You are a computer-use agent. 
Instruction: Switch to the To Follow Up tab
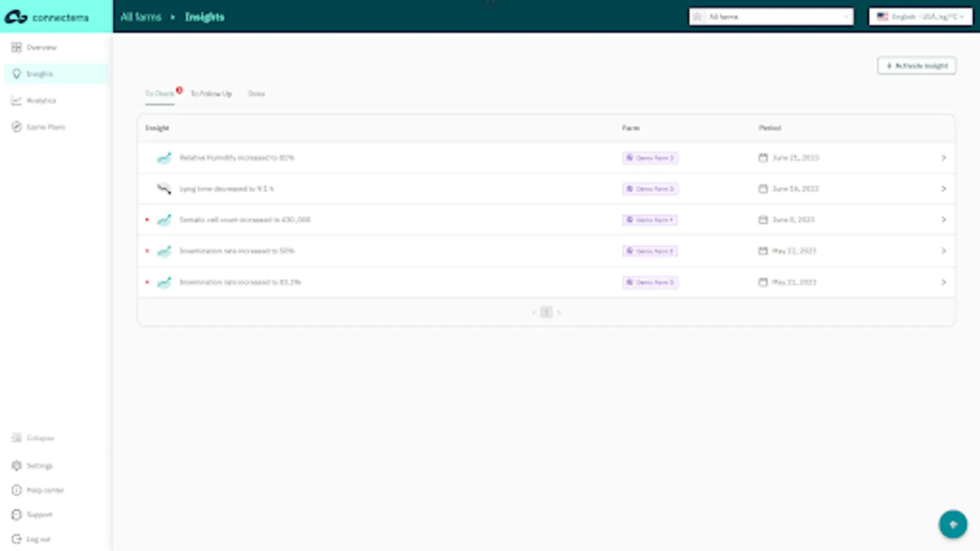[x=211, y=94]
